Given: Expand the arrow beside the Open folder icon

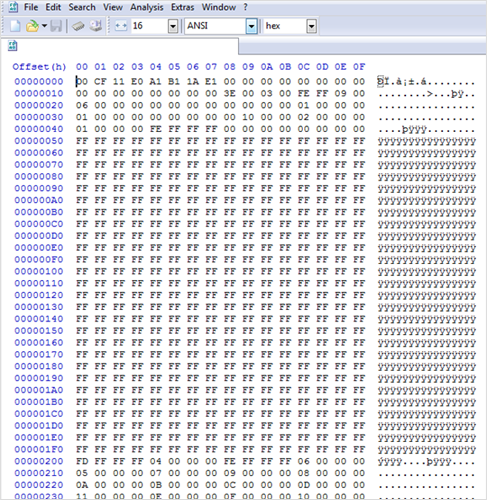Looking at the screenshot, I should pos(44,26).
